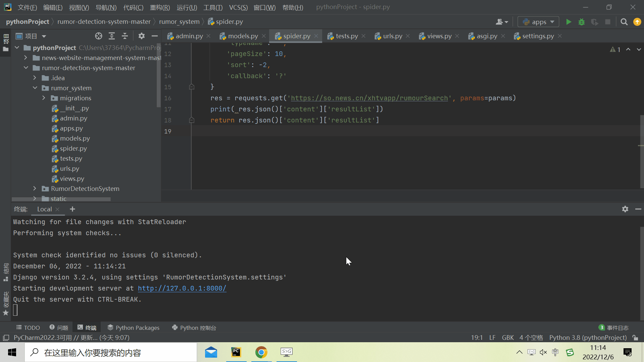The width and height of the screenshot is (644, 362).
Task: Collapse all nodes in the Project tree
Action: coord(125,36)
